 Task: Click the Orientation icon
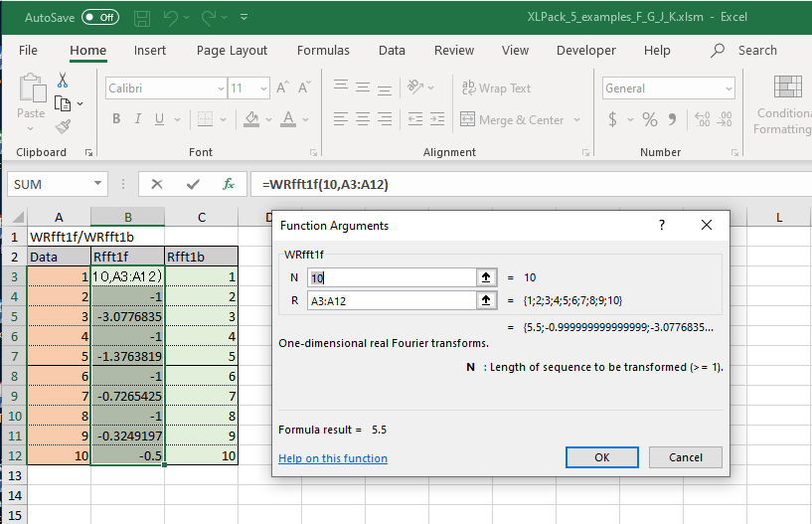point(415,87)
